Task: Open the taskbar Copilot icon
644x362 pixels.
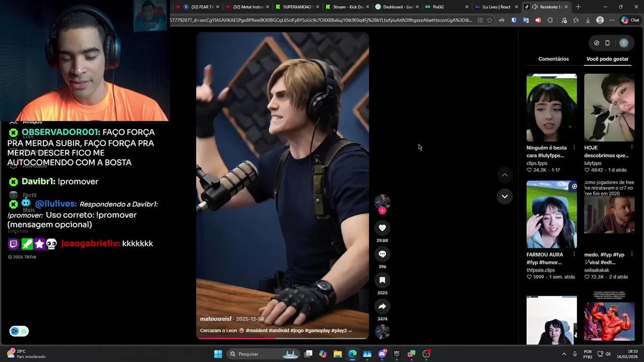Action: tap(323, 354)
